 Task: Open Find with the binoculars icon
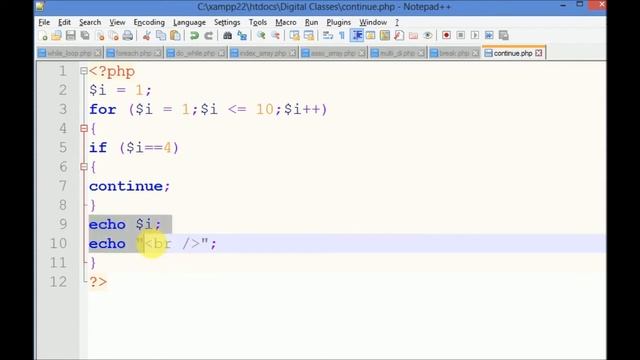[x=227, y=36]
